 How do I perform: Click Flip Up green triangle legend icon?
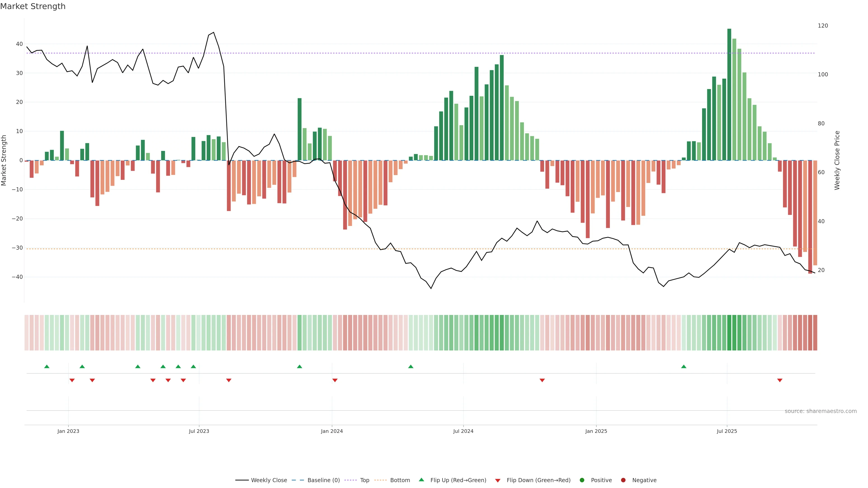(421, 480)
